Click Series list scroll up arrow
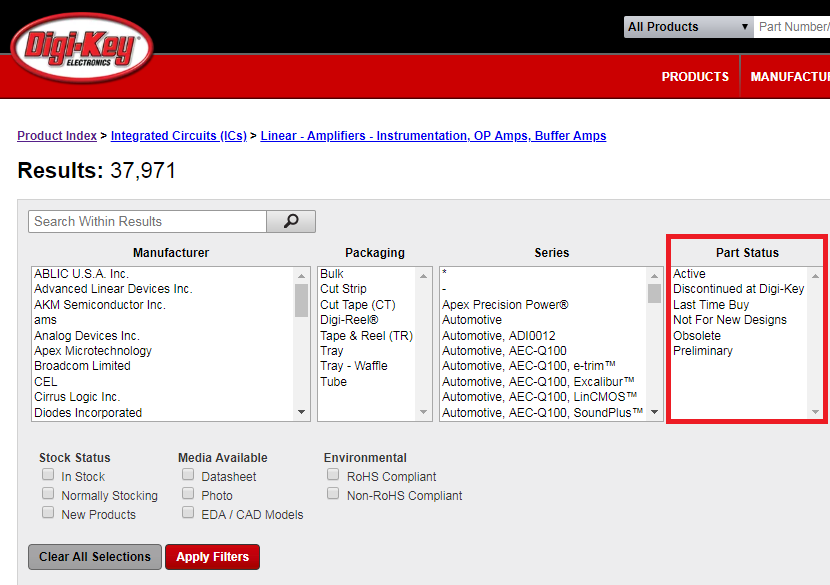Screen dimensions: 830x585 [654, 275]
